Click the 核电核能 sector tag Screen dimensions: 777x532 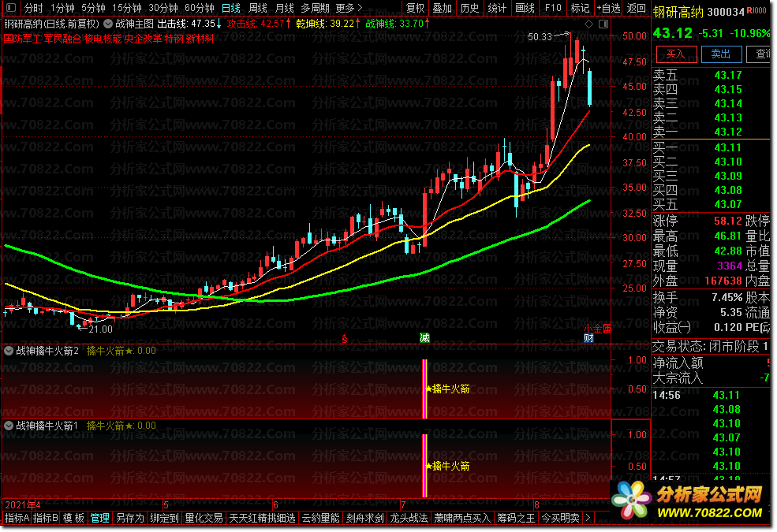coord(103,39)
